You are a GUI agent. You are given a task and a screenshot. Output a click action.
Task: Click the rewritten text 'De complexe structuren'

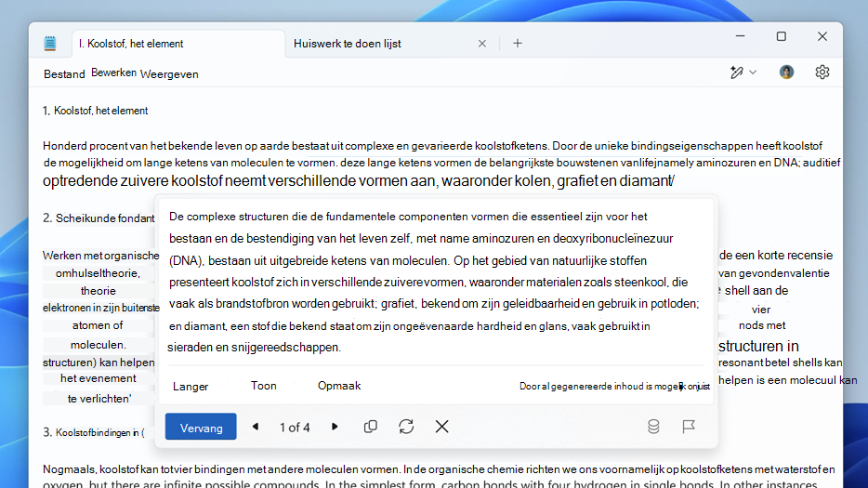pos(435,282)
